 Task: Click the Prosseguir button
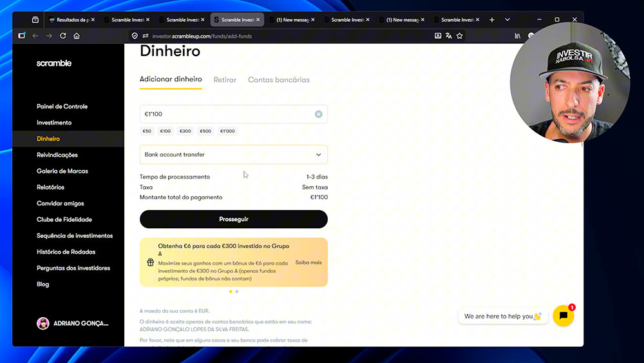pyautogui.click(x=234, y=219)
